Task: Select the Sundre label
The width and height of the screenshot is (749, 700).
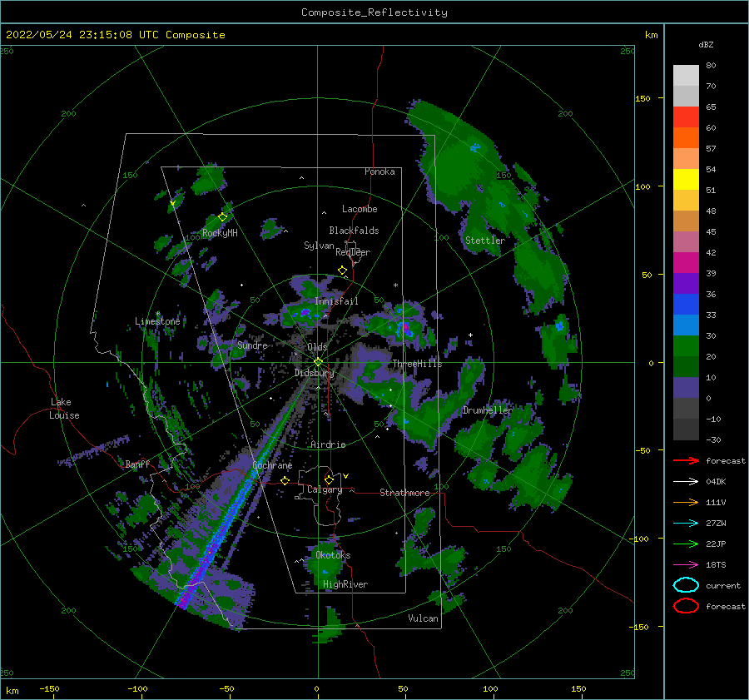Action: tap(252, 345)
